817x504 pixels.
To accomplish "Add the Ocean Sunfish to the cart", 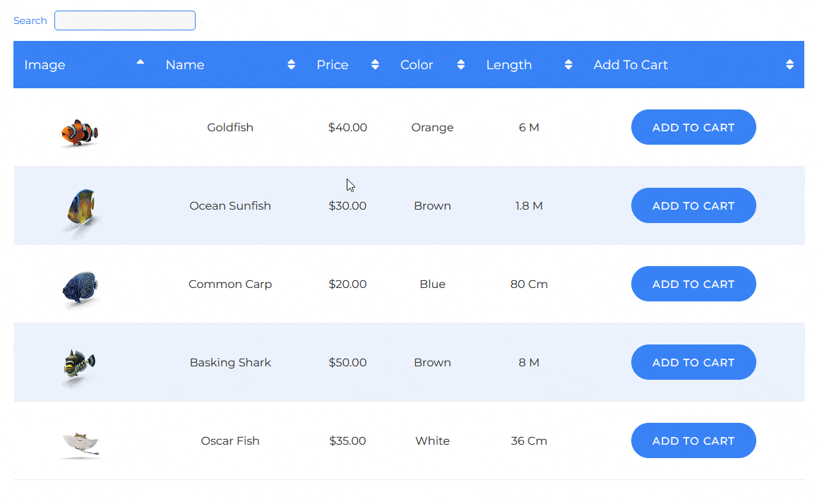I will tap(693, 205).
